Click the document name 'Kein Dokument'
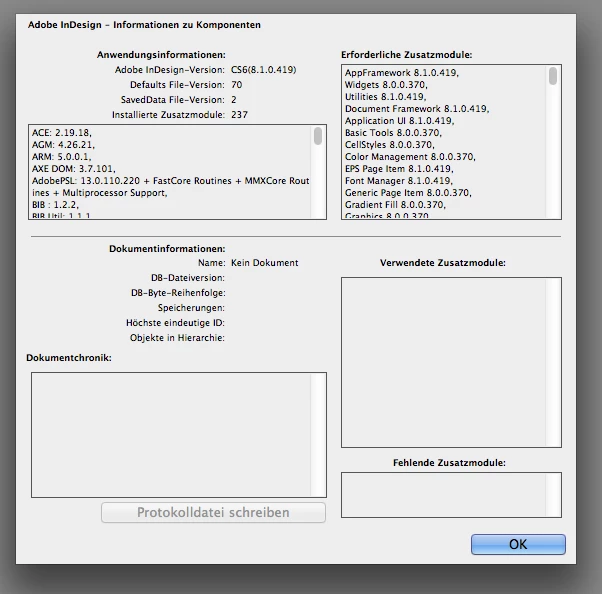The height and width of the screenshot is (594, 602). (x=265, y=263)
